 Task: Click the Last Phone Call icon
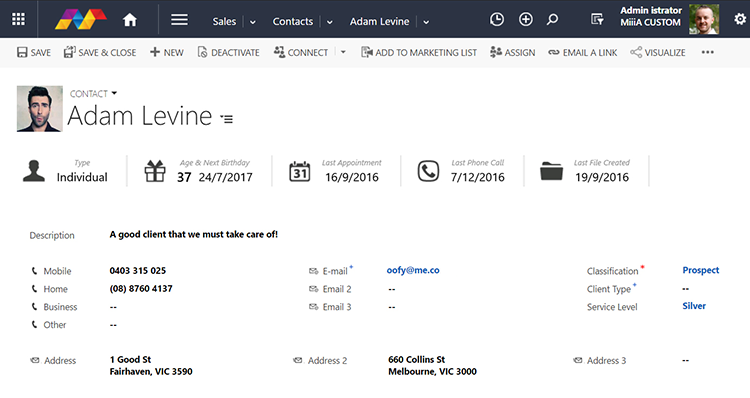coord(428,171)
